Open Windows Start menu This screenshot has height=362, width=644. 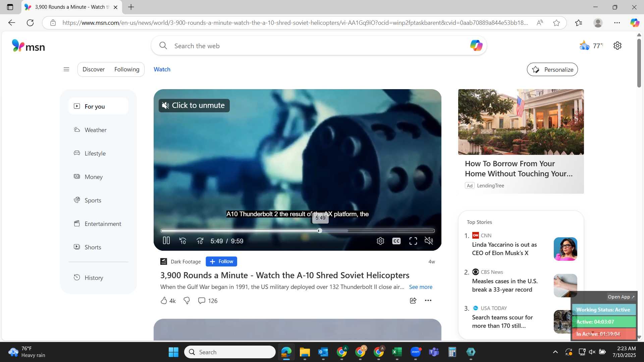point(173,352)
